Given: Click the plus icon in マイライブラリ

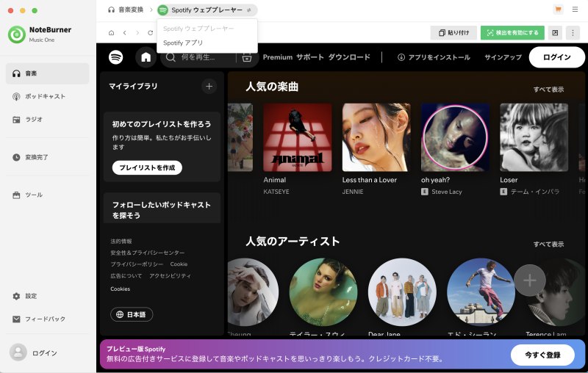Looking at the screenshot, I should click(209, 87).
